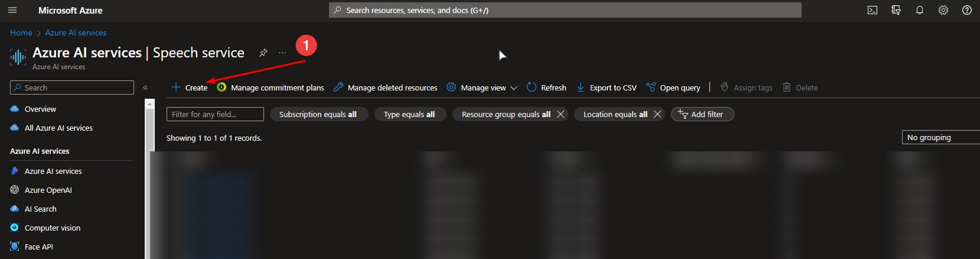Click the directory and subscription filter icon
The height and width of the screenshot is (259, 980).
pyautogui.click(x=896, y=10)
